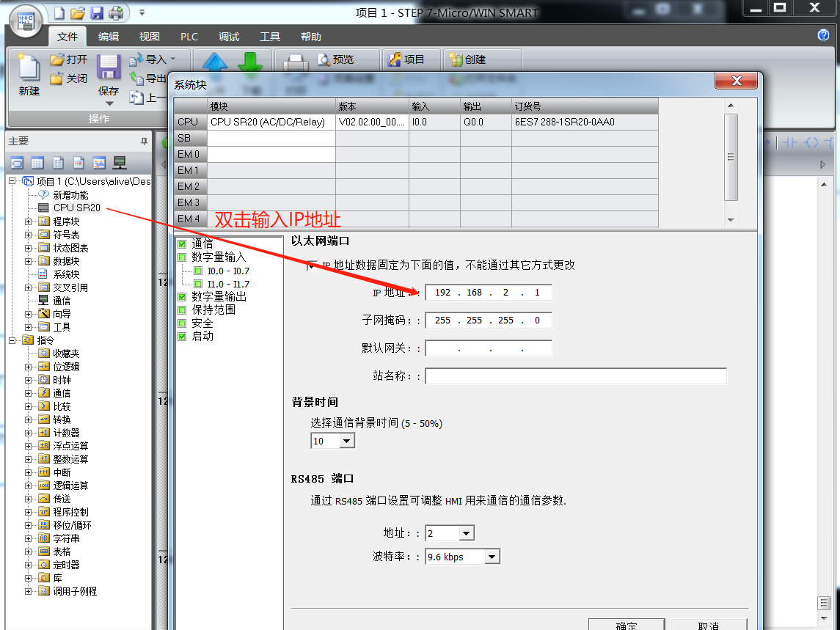840x630 pixels.
Task: Open help via the blue question mark icon
Action: tap(823, 35)
